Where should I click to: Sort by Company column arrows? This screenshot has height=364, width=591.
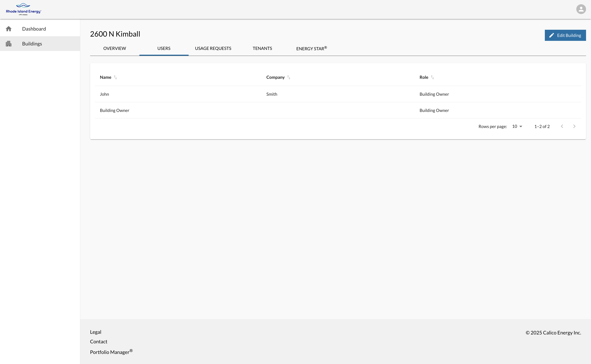(288, 77)
